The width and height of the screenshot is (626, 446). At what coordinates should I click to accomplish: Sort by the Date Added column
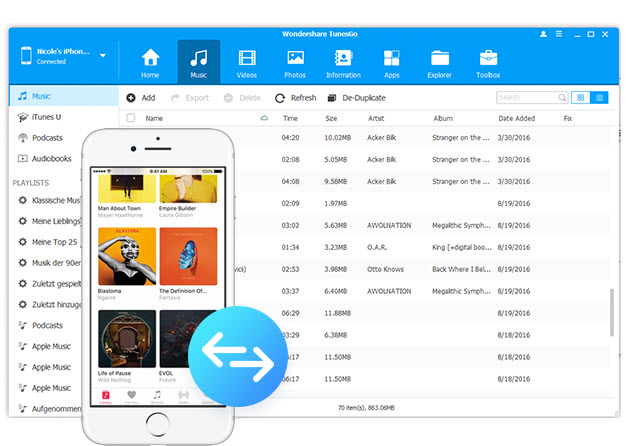tap(517, 118)
